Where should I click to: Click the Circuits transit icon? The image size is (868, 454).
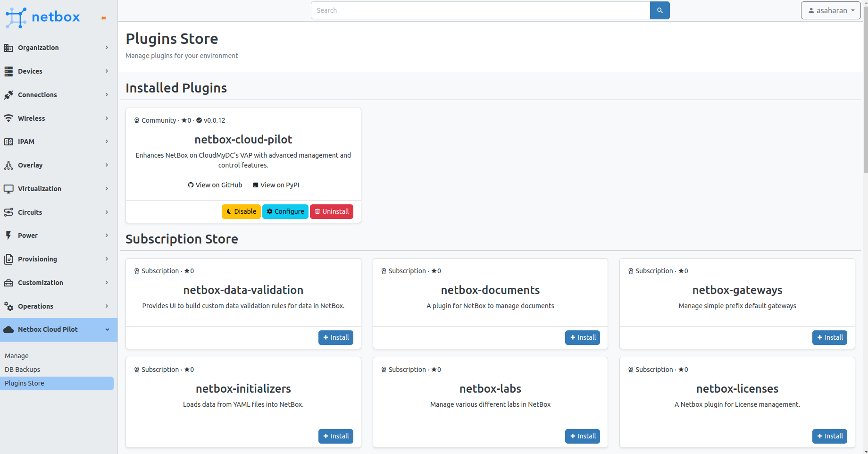[x=8, y=212]
